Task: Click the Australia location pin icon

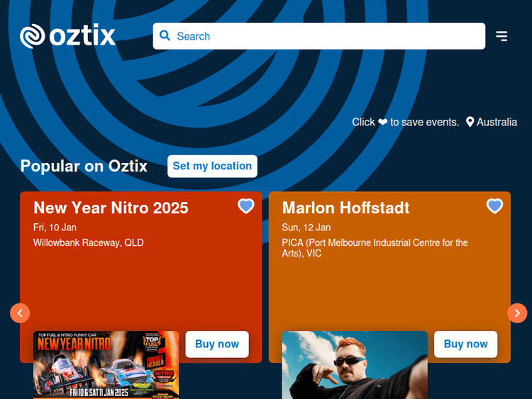Action: 470,122
